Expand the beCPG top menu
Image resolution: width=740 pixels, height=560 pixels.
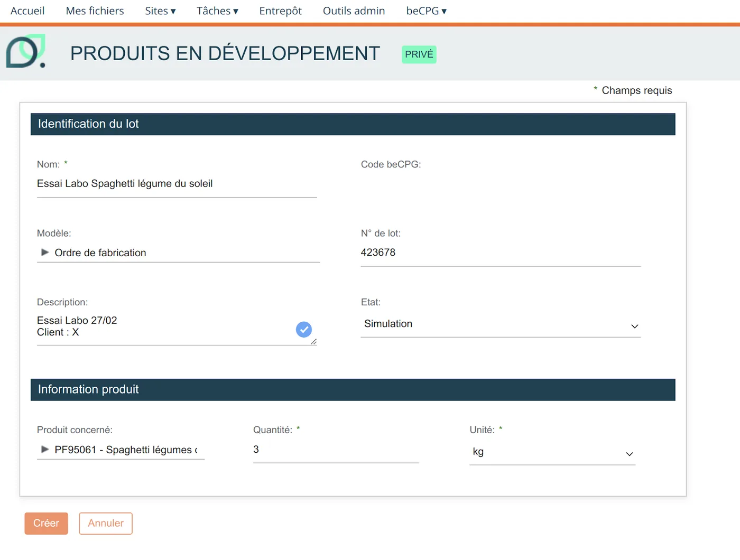coord(427,11)
